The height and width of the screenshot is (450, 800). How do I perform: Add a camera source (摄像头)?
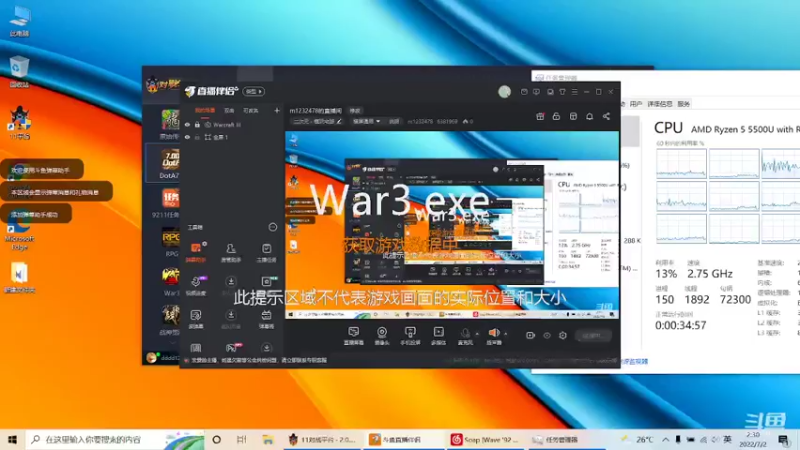click(x=382, y=336)
